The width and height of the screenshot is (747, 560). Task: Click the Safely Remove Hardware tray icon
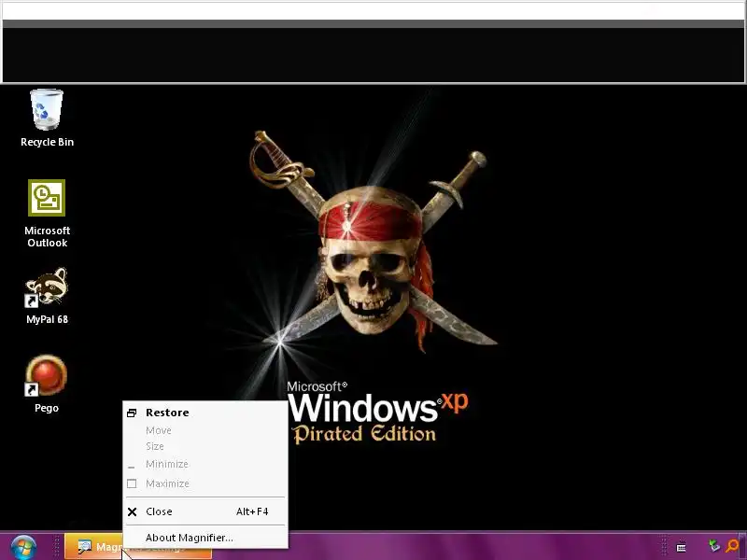click(x=714, y=545)
